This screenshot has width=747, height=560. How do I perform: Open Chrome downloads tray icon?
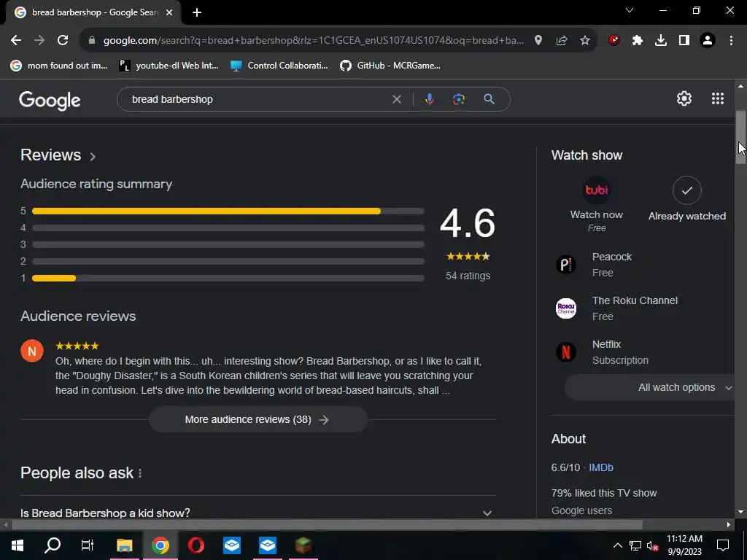[661, 40]
